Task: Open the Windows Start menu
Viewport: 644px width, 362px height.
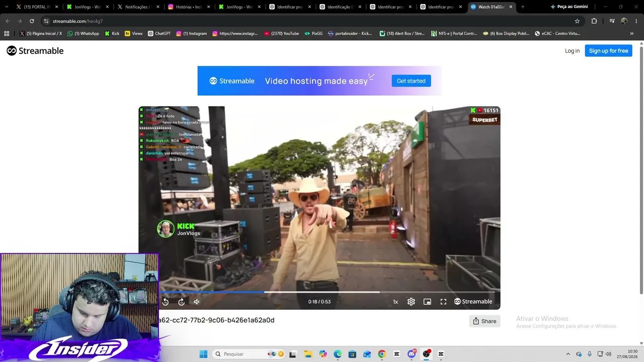Action: coord(203,354)
